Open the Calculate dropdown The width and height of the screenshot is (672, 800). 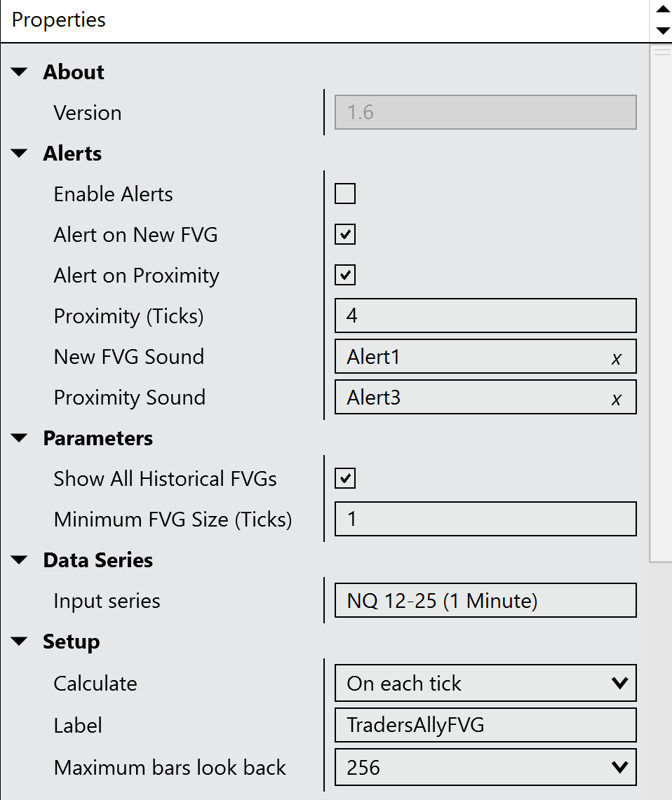[x=485, y=683]
